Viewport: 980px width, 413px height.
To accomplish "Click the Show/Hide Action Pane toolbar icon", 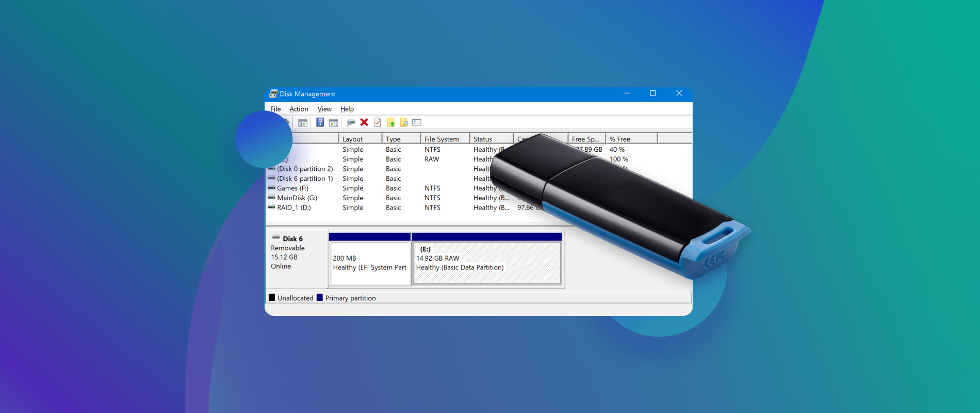I will pos(334,122).
